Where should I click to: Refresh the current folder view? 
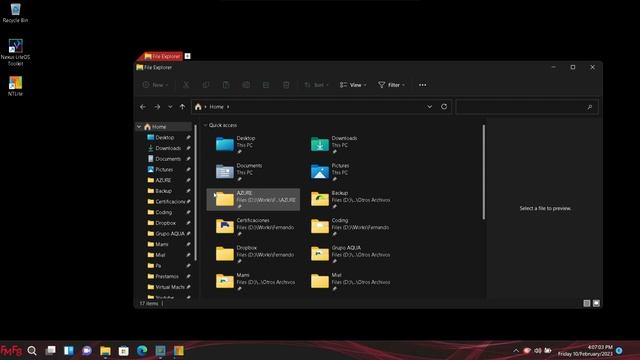(444, 107)
